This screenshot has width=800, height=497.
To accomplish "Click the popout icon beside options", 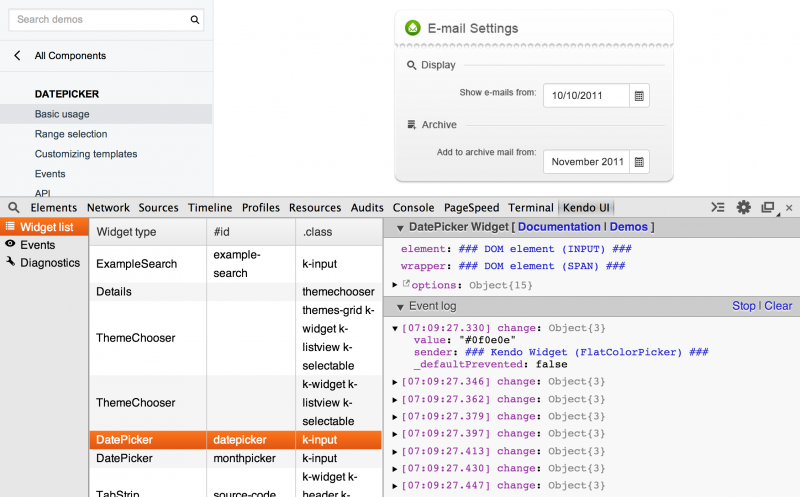I will [406, 283].
